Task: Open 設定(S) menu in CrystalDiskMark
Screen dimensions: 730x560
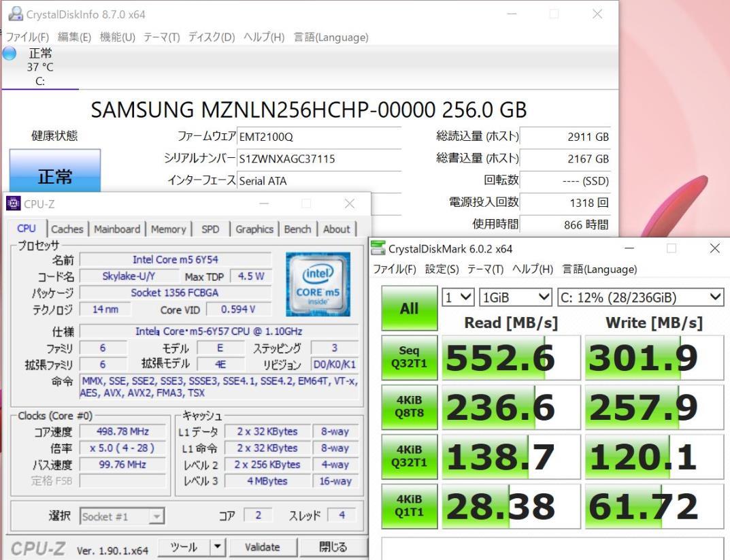Action: [442, 269]
